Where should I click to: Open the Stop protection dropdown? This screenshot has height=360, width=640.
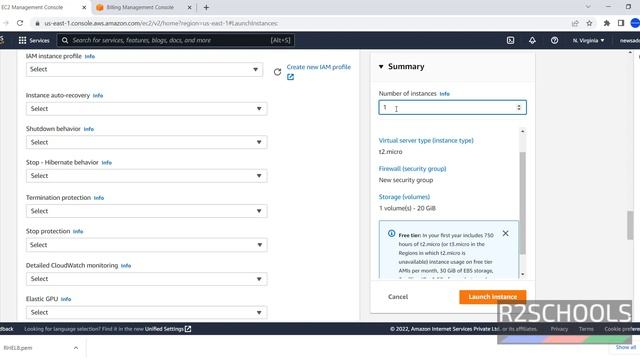point(146,245)
